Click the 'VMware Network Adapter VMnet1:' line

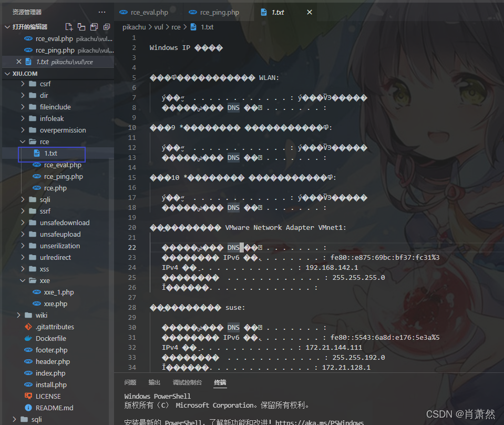(285, 227)
